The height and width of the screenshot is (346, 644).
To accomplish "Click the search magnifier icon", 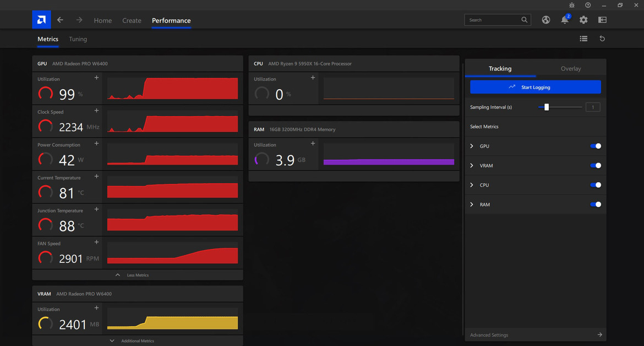I will click(x=525, y=20).
